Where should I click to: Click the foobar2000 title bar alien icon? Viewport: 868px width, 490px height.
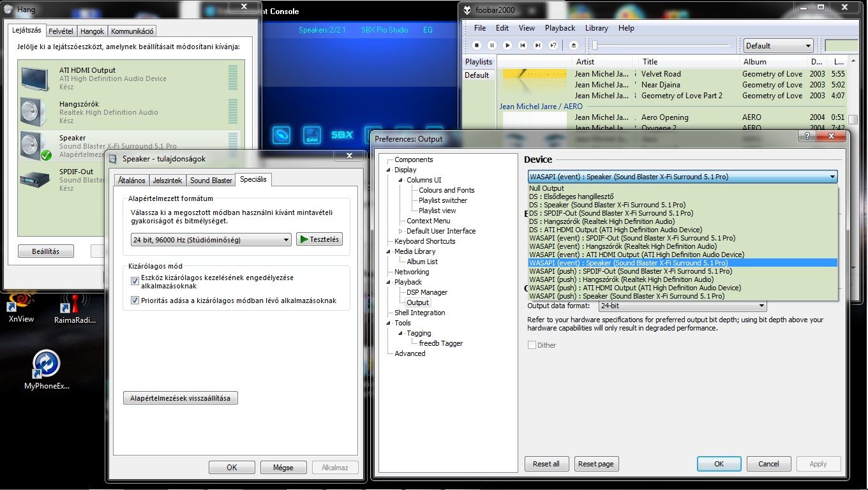pyautogui.click(x=468, y=10)
